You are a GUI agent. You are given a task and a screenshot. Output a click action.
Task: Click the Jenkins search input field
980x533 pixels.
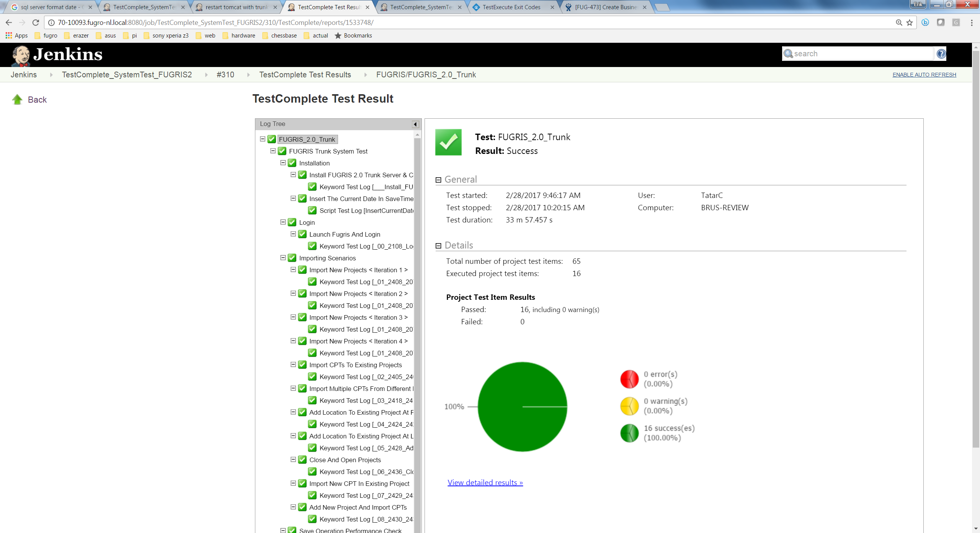coord(861,54)
